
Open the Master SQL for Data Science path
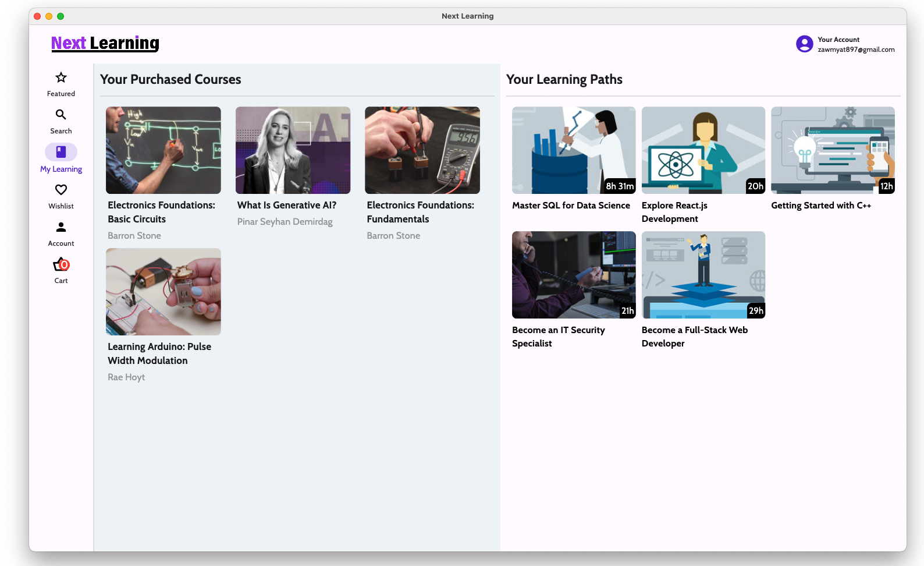(x=574, y=150)
